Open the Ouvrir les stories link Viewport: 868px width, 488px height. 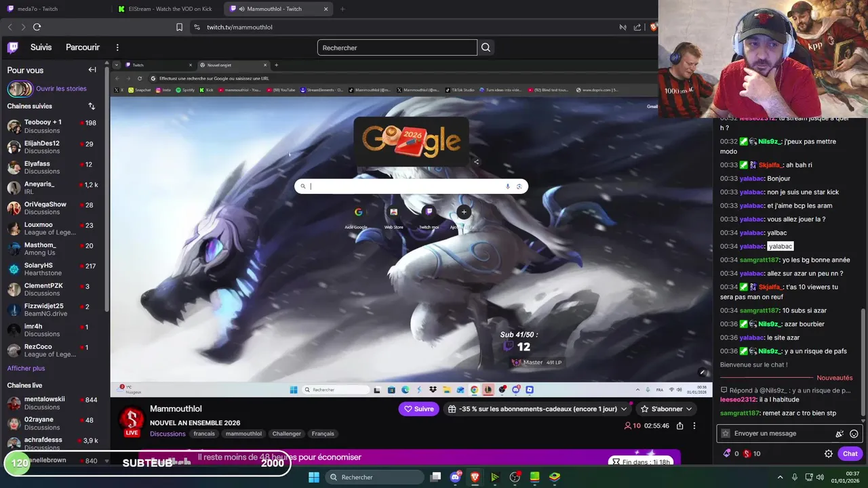click(61, 89)
